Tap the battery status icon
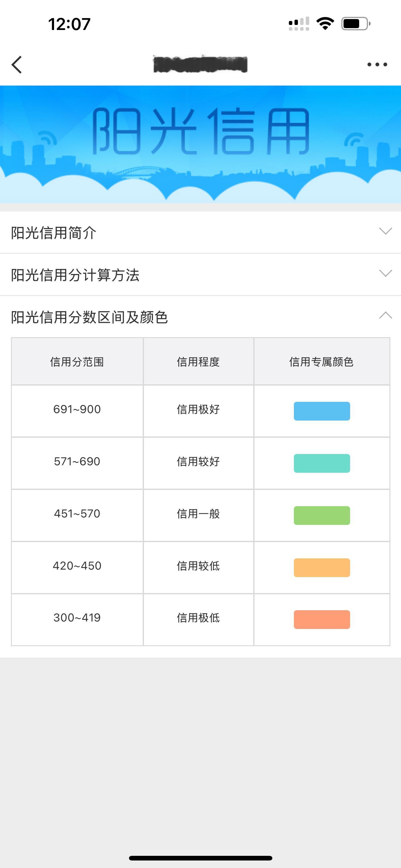Screen dimensions: 401x868 [x=355, y=23]
